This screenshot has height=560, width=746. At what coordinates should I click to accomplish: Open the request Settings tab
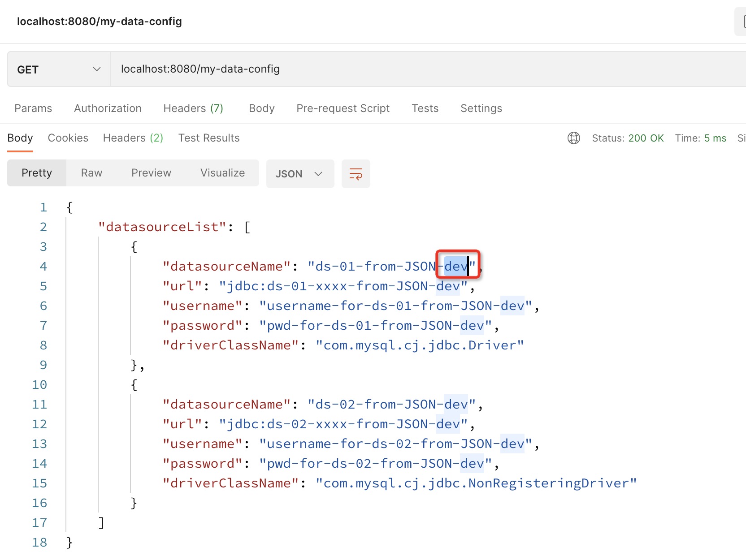pyautogui.click(x=481, y=108)
